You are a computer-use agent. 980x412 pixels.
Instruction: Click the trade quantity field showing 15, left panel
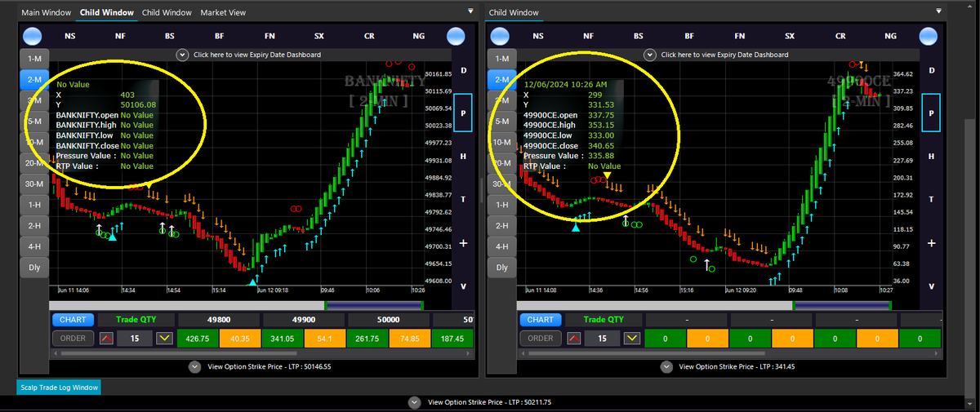coord(136,338)
